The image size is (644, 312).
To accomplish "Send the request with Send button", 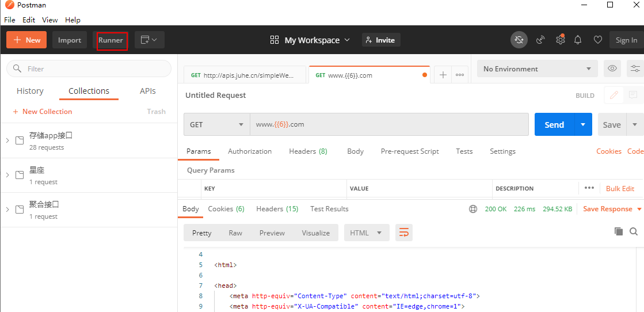I will coord(554,124).
